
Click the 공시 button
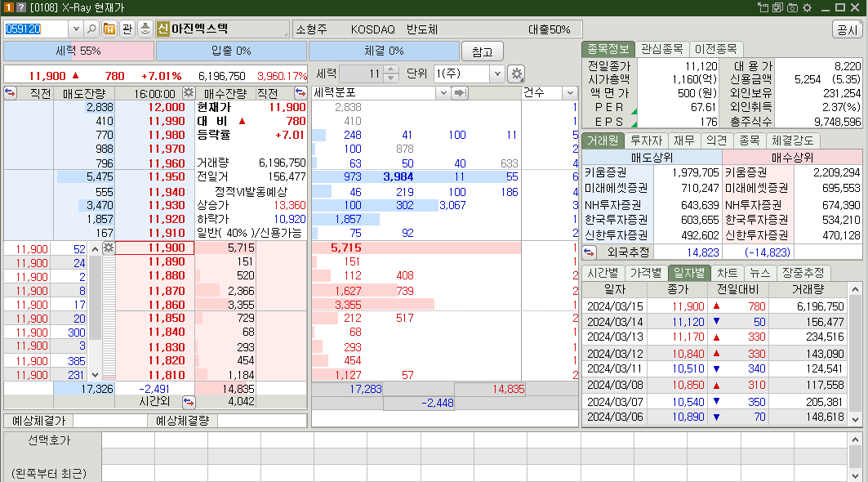[x=847, y=29]
